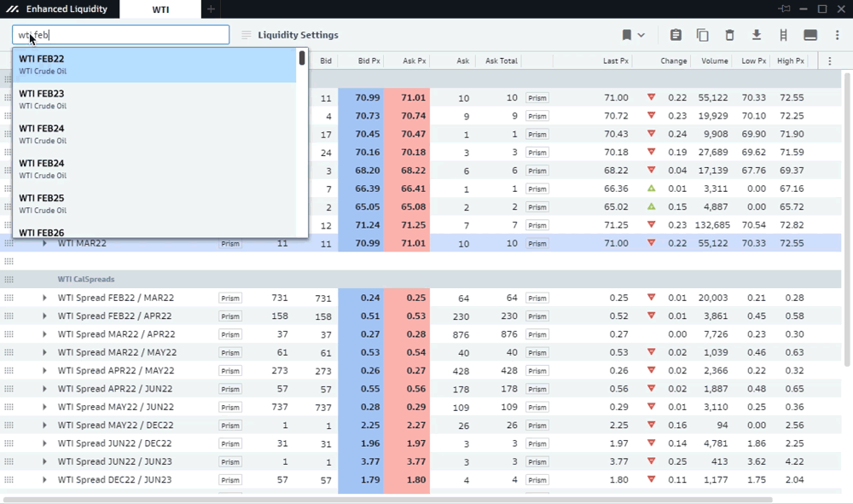Sort by the Bid Px column header
Viewport: 853px width, 504px height.
click(x=368, y=61)
